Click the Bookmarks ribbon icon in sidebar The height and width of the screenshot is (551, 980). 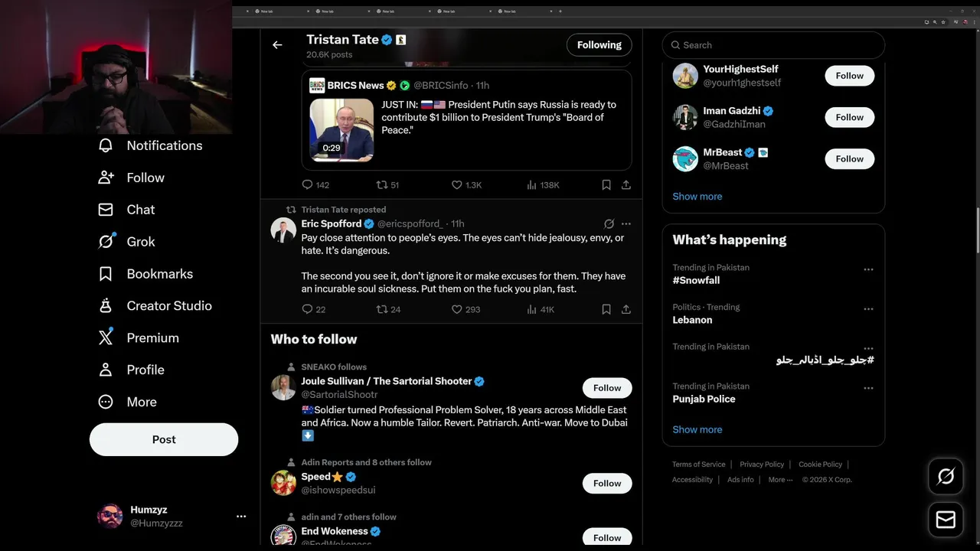(106, 274)
